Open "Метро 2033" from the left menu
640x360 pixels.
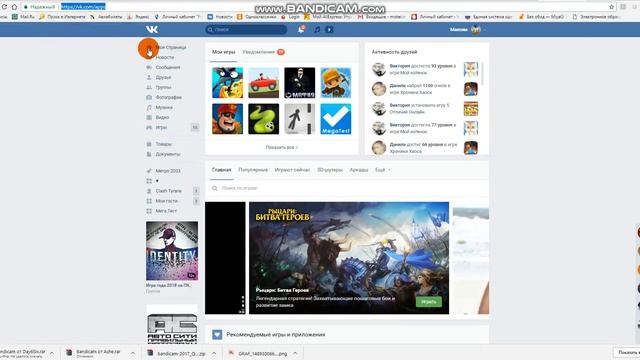[168, 171]
